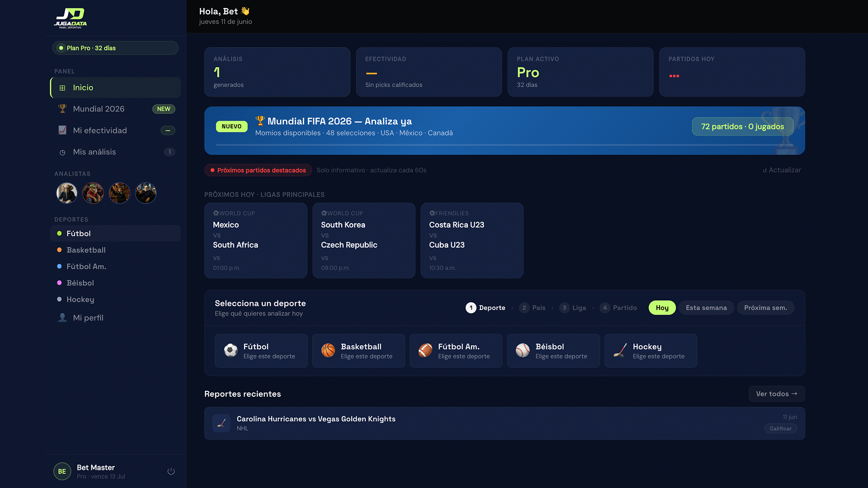This screenshot has height=488, width=868.
Task: Click the Mundial progress bar
Action: [505, 145]
